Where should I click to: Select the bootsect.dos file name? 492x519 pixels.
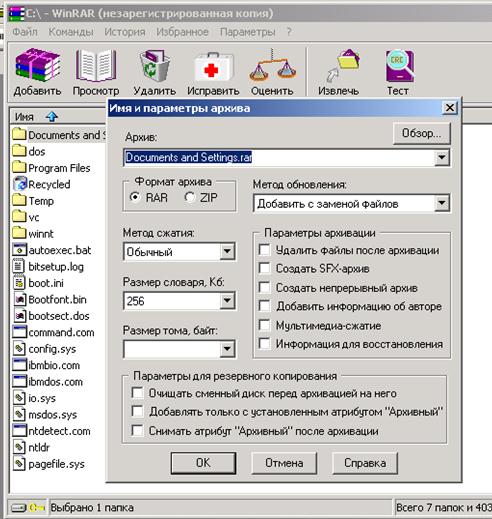(59, 316)
